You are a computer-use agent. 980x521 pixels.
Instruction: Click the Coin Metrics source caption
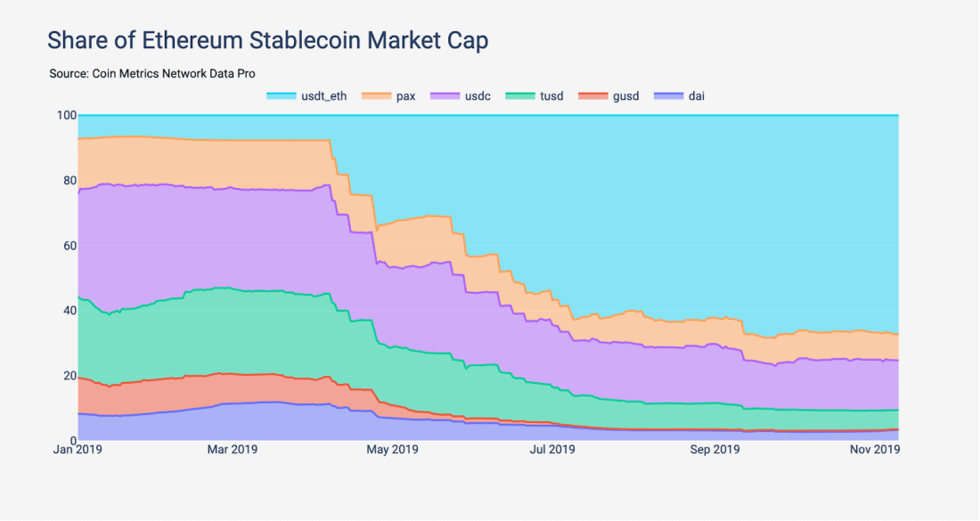[x=152, y=74]
